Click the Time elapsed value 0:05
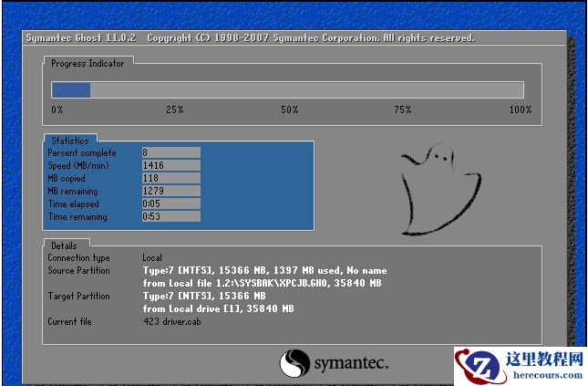This screenshot has height=386, width=588. [171, 203]
